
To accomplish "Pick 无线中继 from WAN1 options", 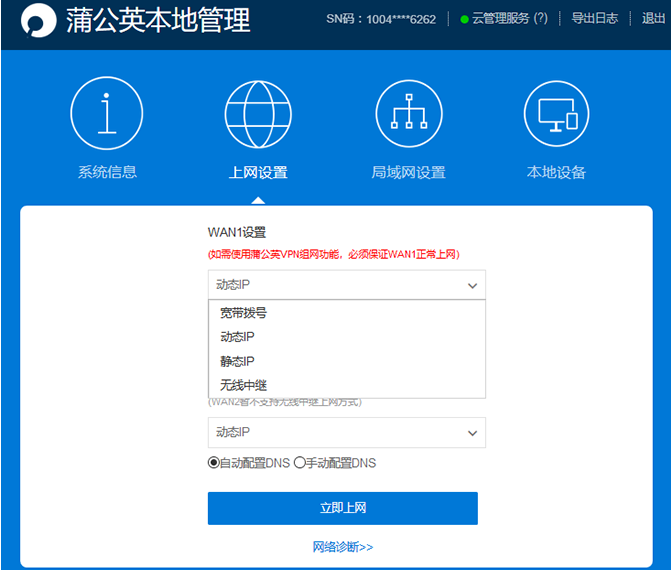I will [244, 385].
